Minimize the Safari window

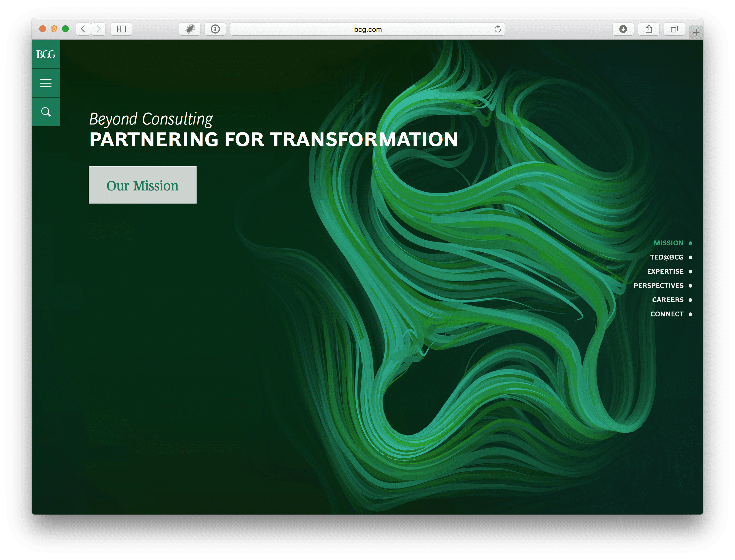pyautogui.click(x=54, y=29)
